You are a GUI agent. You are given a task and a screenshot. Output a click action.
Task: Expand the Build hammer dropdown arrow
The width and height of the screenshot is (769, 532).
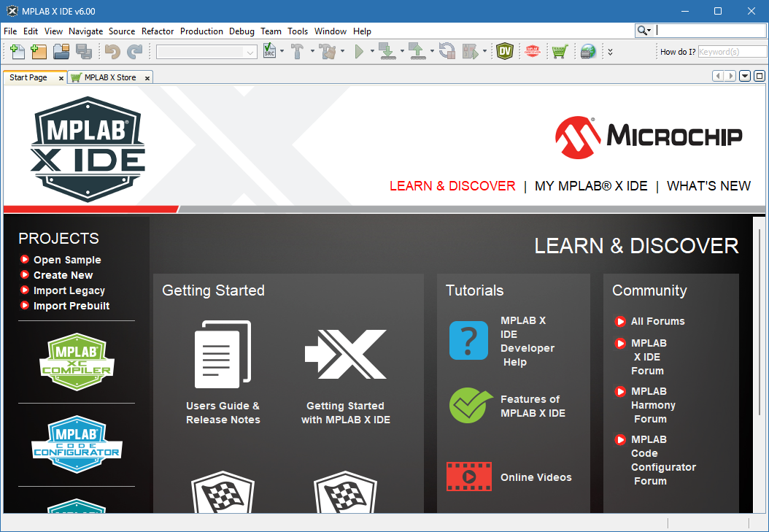[x=312, y=51]
